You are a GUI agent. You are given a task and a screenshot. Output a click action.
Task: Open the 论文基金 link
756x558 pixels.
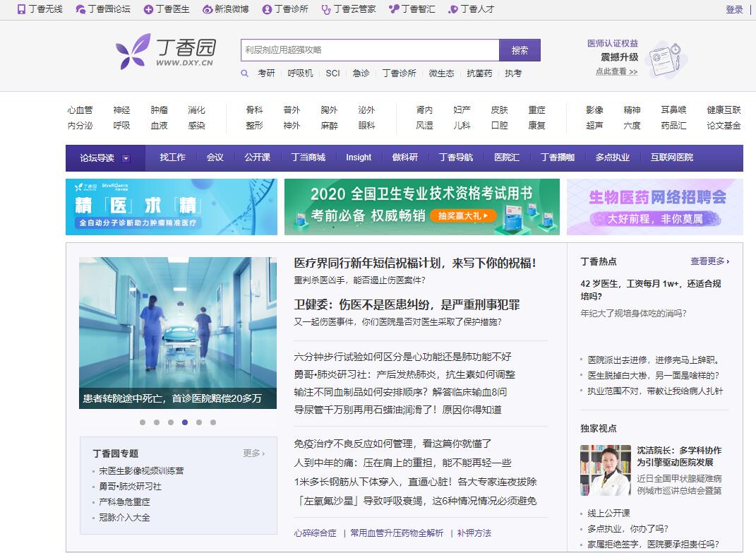(x=724, y=126)
